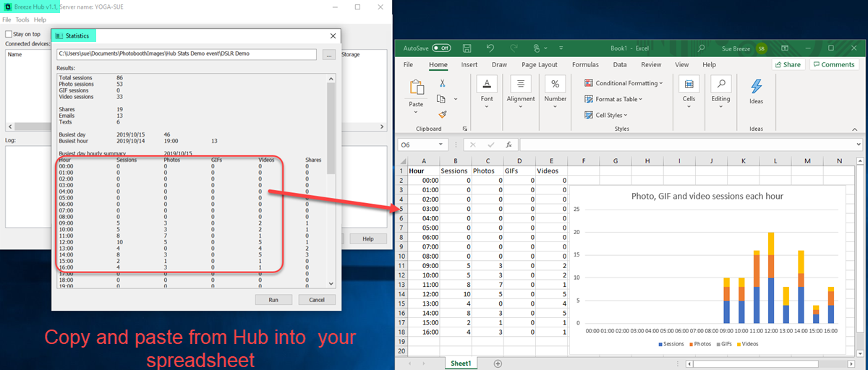Click the Cut scissors icon
The image size is (868, 370).
tap(442, 83)
